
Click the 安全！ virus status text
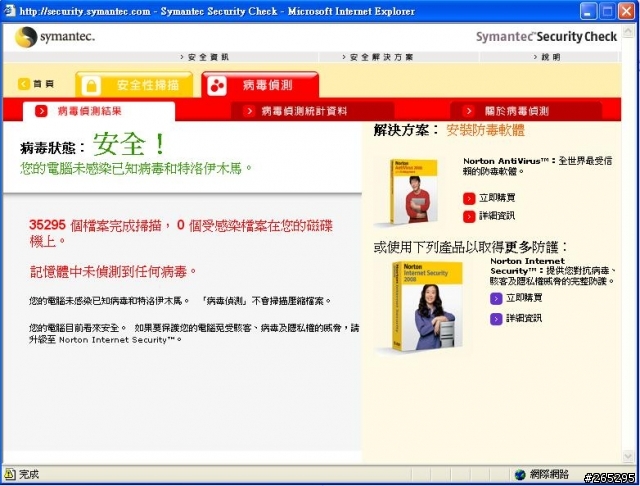(129, 144)
